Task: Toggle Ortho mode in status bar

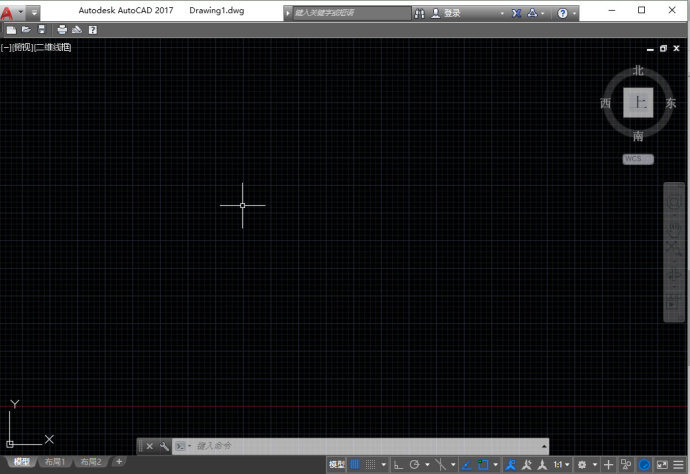Action: pos(398,464)
